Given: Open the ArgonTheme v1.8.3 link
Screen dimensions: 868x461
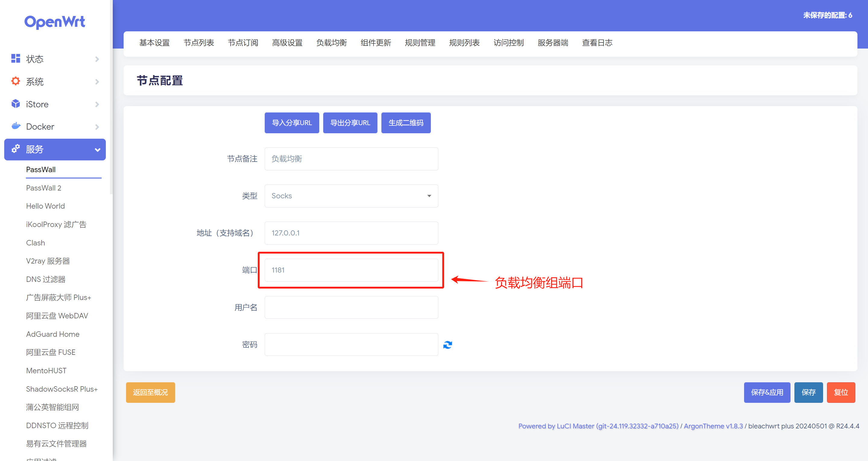Looking at the screenshot, I should click(713, 426).
